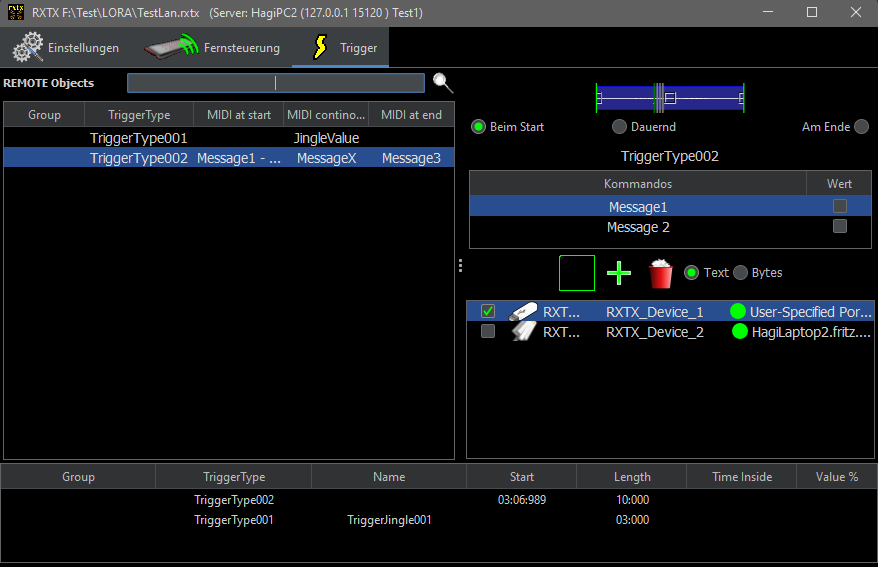This screenshot has width=878, height=567.
Task: Click the green plus add command icon
Action: [x=619, y=273]
